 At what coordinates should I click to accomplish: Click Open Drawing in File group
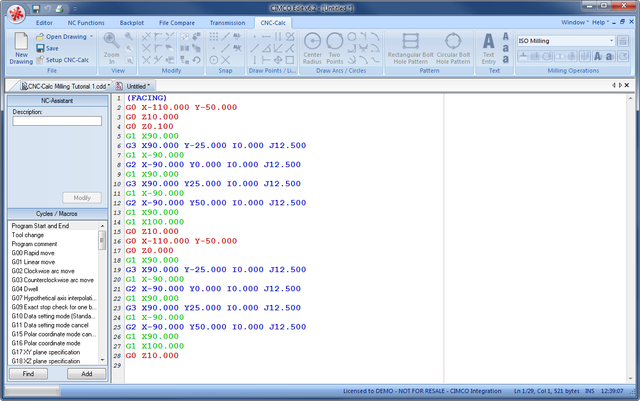click(x=62, y=36)
